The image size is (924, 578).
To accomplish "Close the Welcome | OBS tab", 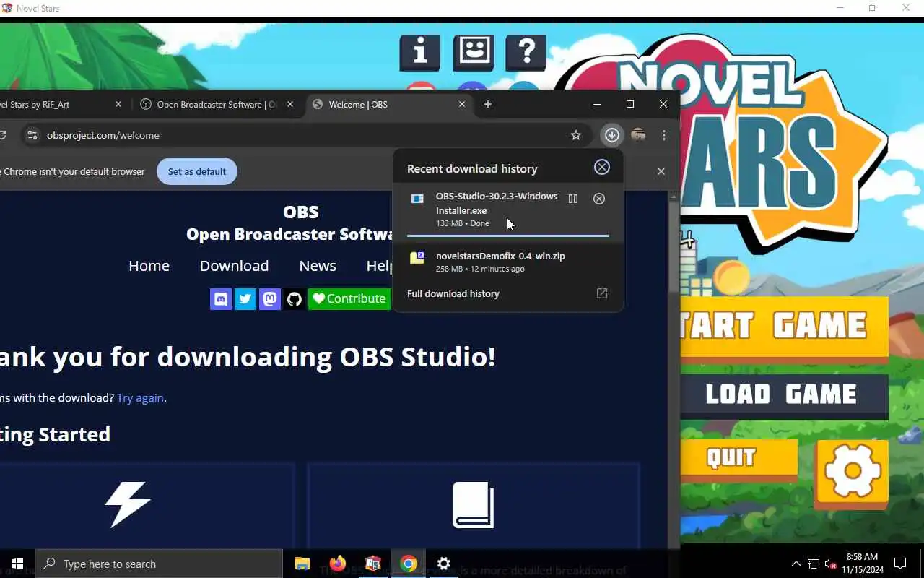I will (x=462, y=104).
